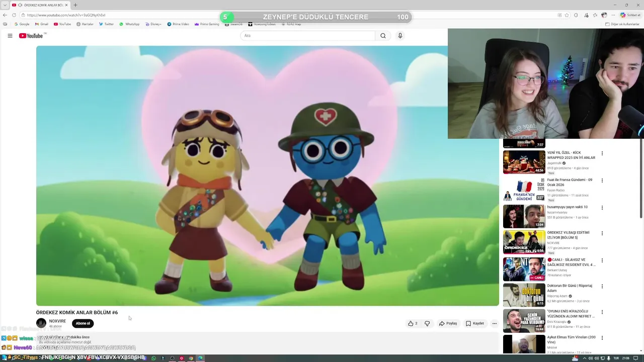This screenshot has width=644, height=362.
Task: Open options for OYUNU ENİS KİRAZOĞLU video
Action: pyautogui.click(x=602, y=312)
